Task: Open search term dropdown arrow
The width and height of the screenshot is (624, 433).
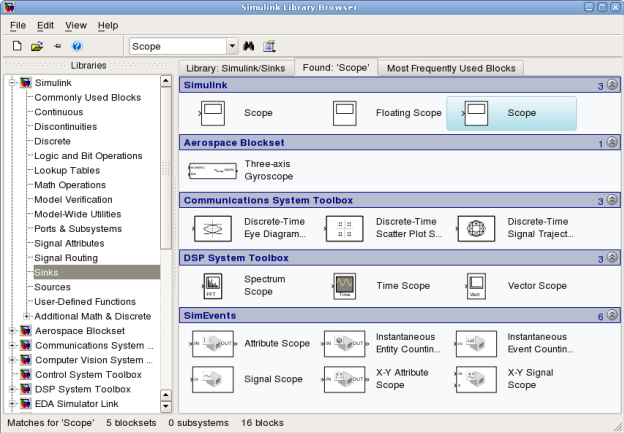Action: tap(232, 46)
